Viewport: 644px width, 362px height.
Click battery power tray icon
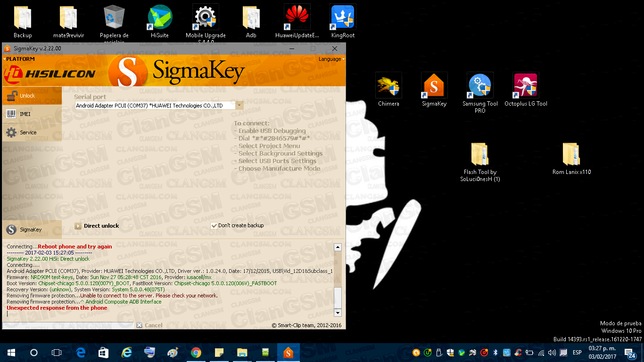529,353
